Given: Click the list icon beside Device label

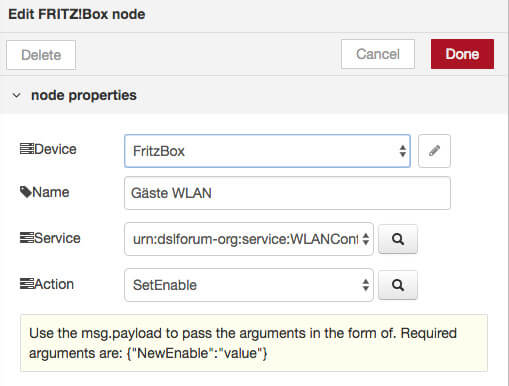Looking at the screenshot, I should tap(27, 149).
